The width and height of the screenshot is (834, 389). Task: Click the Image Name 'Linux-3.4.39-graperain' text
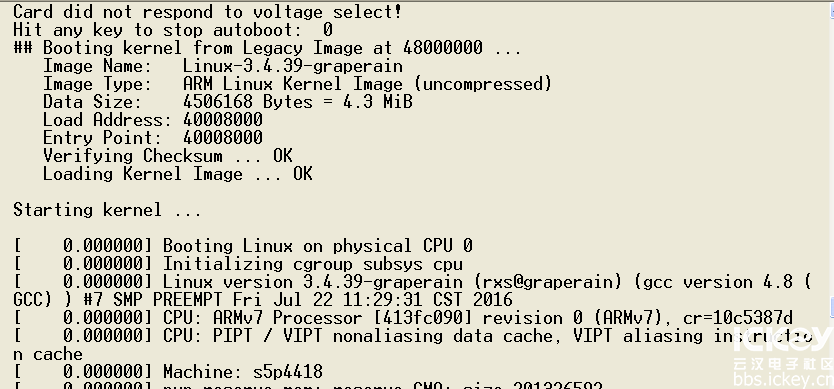[293, 66]
